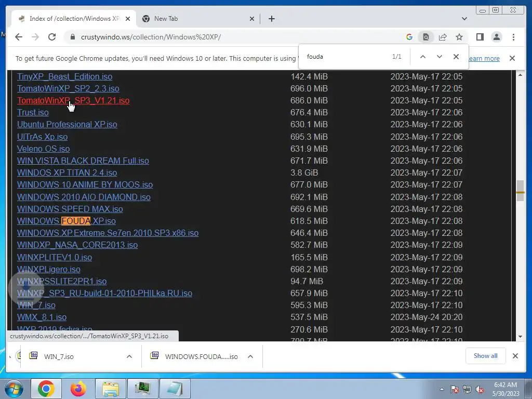
Task: Open the WMX_8.1.iso link
Action: [42, 317]
